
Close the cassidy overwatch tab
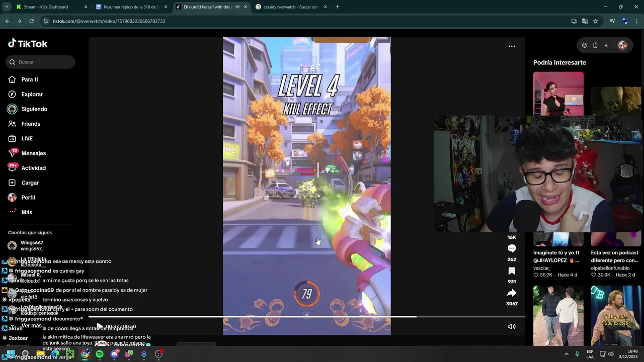[325, 7]
